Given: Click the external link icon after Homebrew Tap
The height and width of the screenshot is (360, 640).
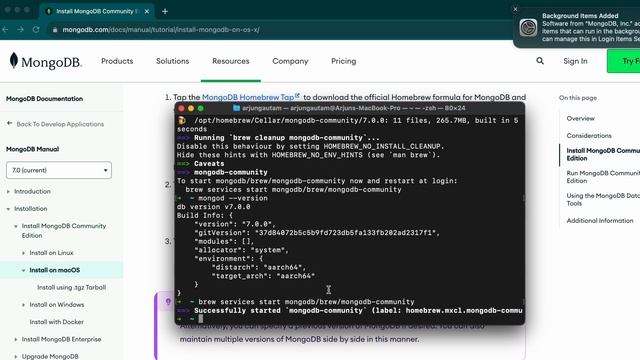Looking at the screenshot, I should tap(297, 96).
